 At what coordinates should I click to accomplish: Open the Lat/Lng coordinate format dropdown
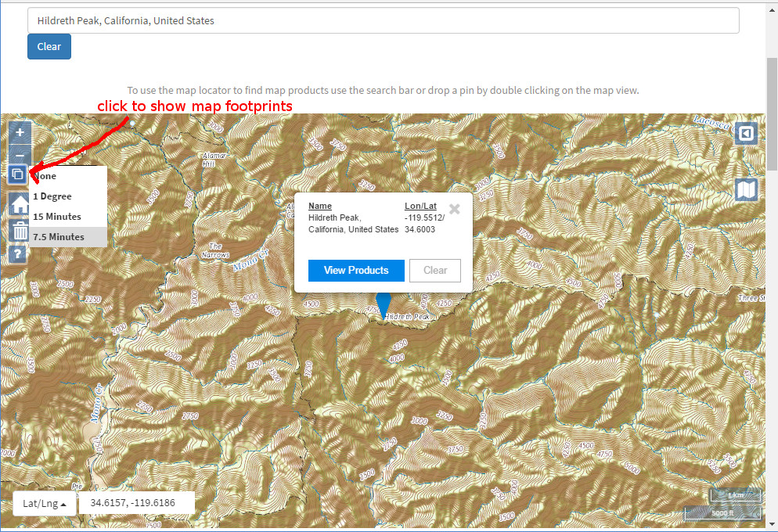[x=44, y=503]
